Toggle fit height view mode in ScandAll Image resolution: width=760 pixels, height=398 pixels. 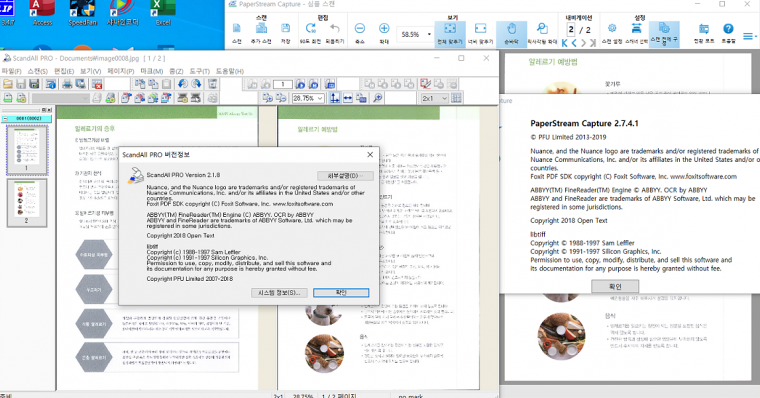coord(334,98)
